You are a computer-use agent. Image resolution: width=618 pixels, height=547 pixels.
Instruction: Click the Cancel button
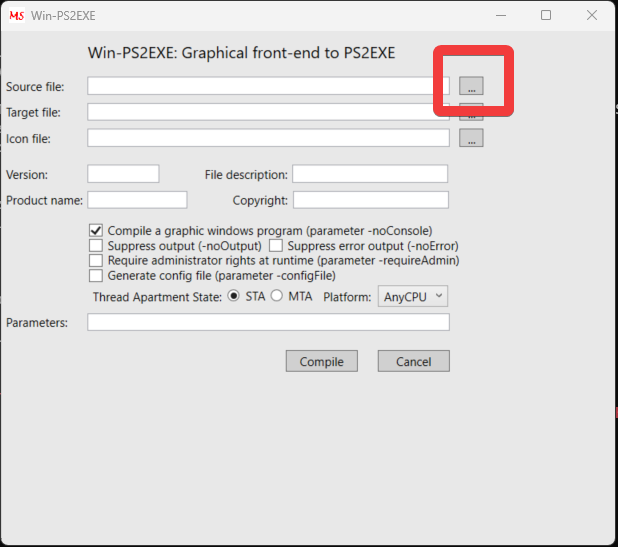point(413,361)
